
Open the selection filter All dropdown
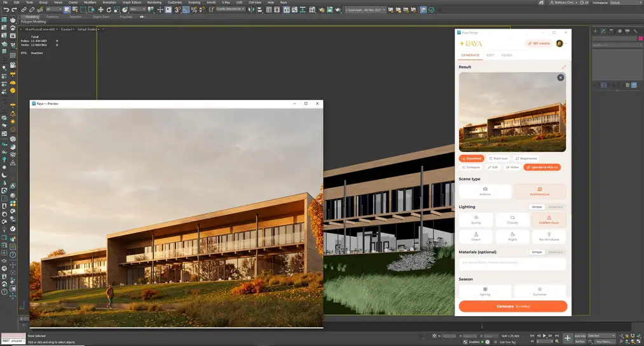click(x=53, y=9)
